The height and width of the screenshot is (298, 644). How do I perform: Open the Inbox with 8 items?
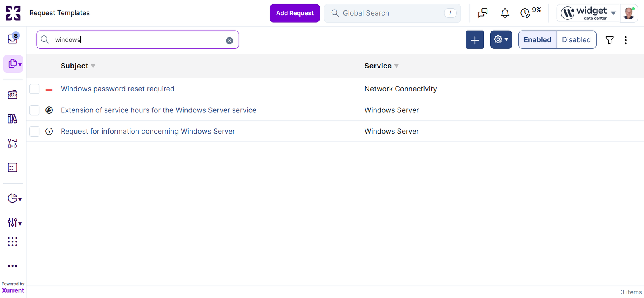(13, 38)
